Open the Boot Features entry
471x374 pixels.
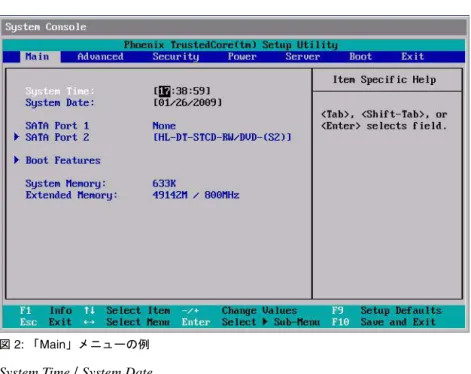63,160
